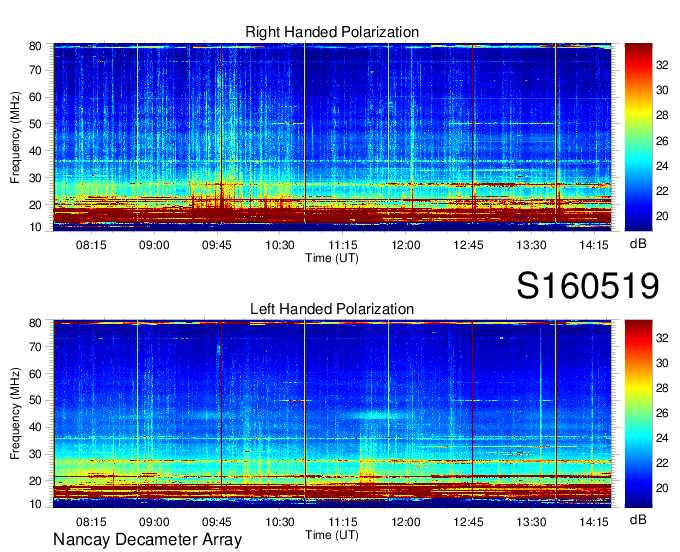This screenshot has width=680, height=552.
Task: Click Frequency (MHz) axis label of left-handed plot
Action: pyautogui.click(x=15, y=414)
